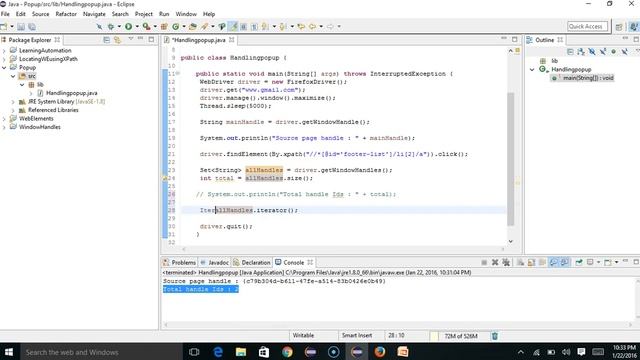
Task: Expand JRE System Library node
Action: 13,102
